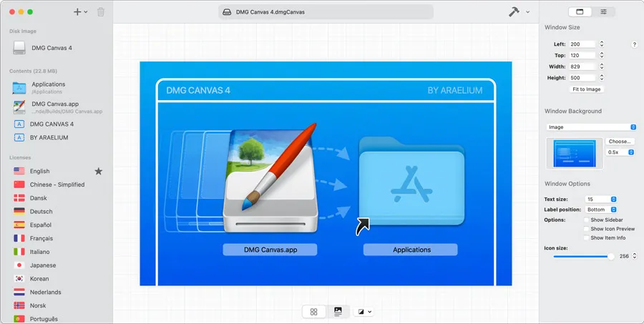This screenshot has width=644, height=324.
Task: Enable Show Sidebar checkbox
Action: click(587, 220)
